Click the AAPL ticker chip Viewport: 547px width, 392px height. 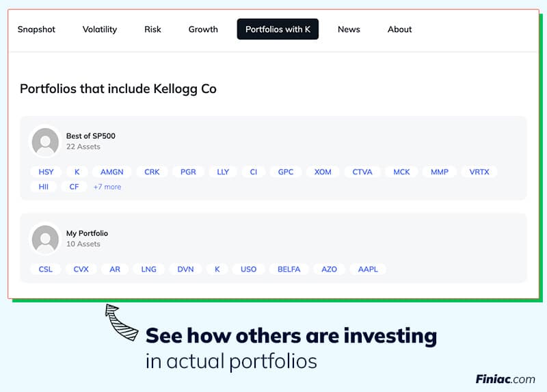(x=368, y=269)
